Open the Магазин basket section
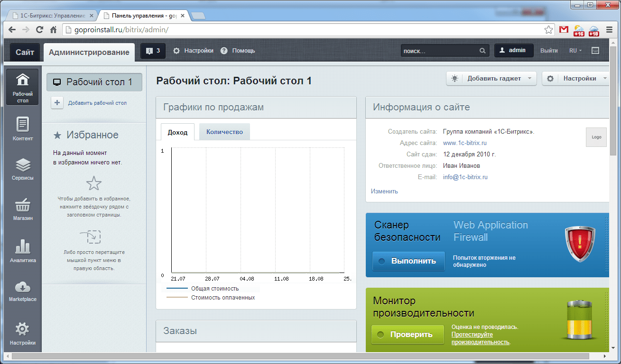Image resolution: width=621 pixels, height=364 pixels. click(23, 209)
